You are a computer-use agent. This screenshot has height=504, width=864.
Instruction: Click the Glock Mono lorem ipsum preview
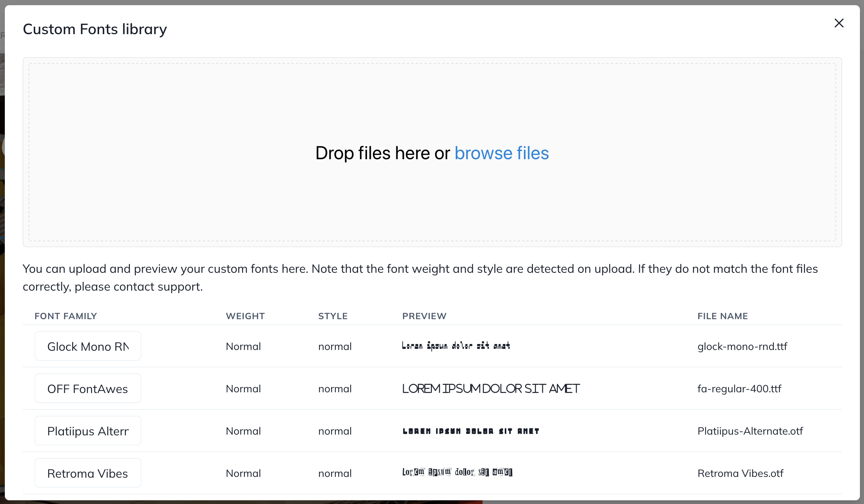click(x=456, y=346)
